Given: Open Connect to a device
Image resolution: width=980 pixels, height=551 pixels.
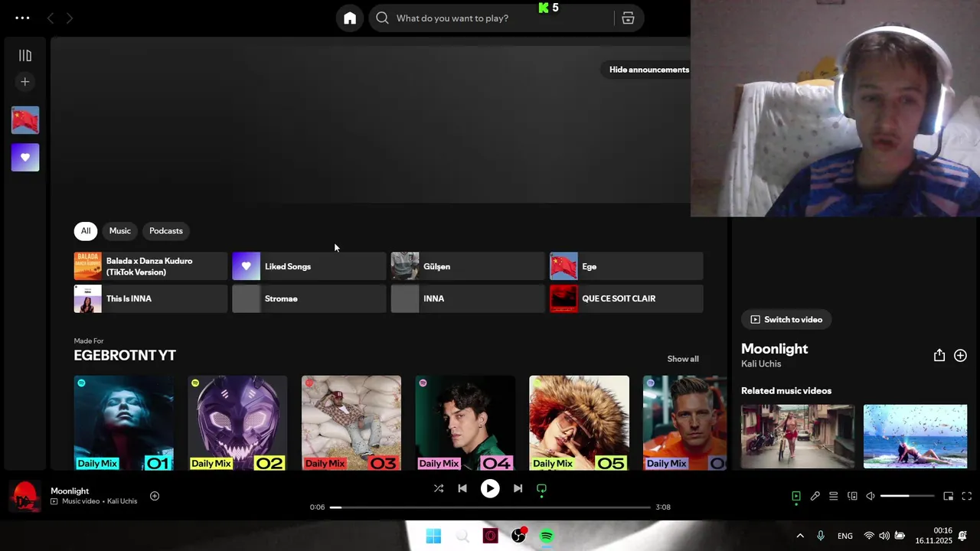Looking at the screenshot, I should [852, 496].
